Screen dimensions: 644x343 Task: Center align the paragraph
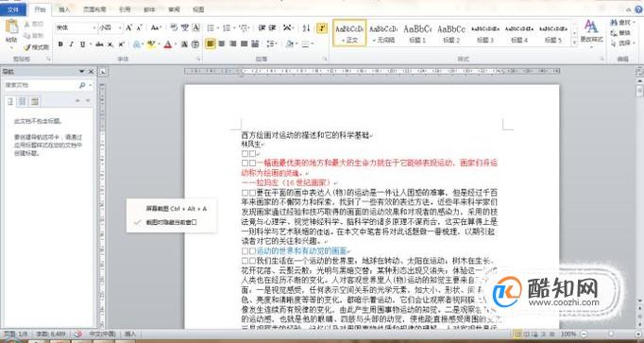pyautogui.click(x=221, y=43)
